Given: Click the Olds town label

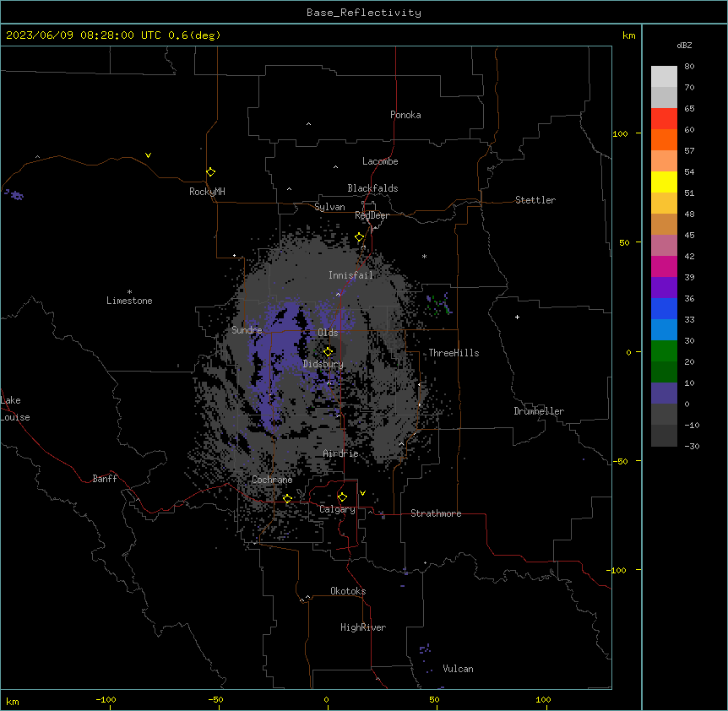Looking at the screenshot, I should click(x=328, y=333).
